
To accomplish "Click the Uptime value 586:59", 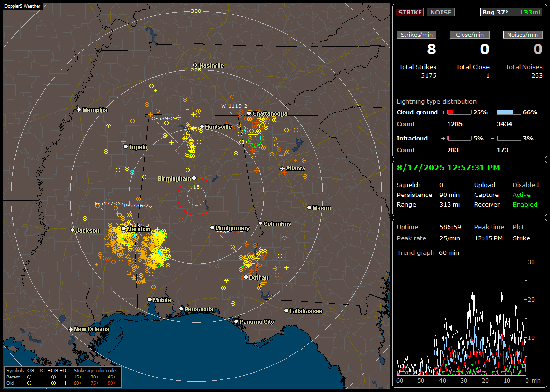I will (x=450, y=227).
